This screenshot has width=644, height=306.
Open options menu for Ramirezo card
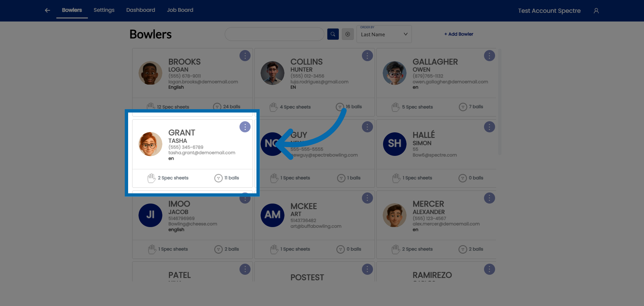coord(489,269)
